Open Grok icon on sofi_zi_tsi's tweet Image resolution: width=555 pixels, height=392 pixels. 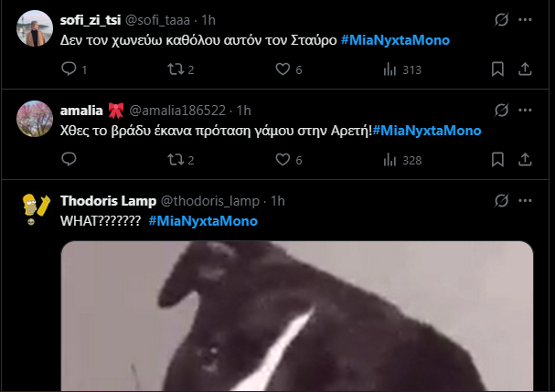coord(502,20)
